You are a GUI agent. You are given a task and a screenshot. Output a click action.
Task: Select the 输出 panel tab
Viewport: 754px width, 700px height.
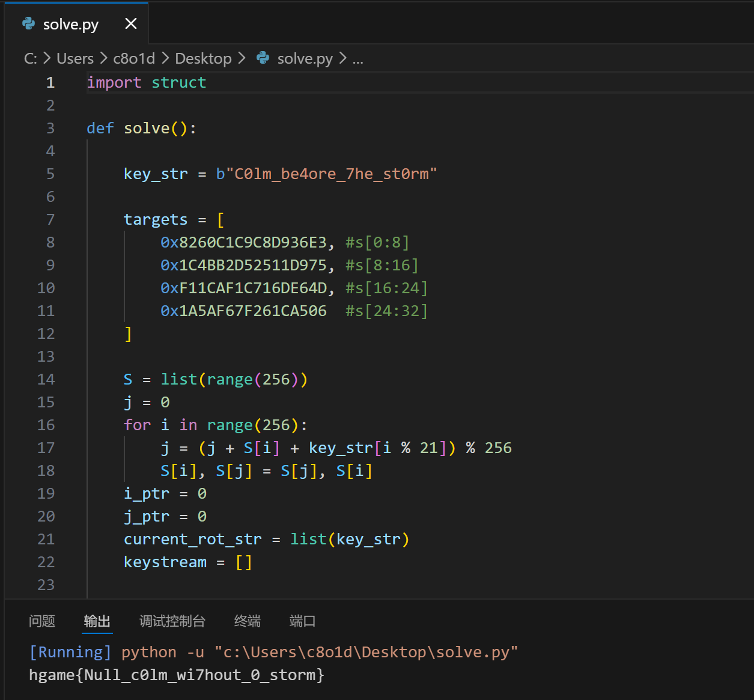(97, 621)
